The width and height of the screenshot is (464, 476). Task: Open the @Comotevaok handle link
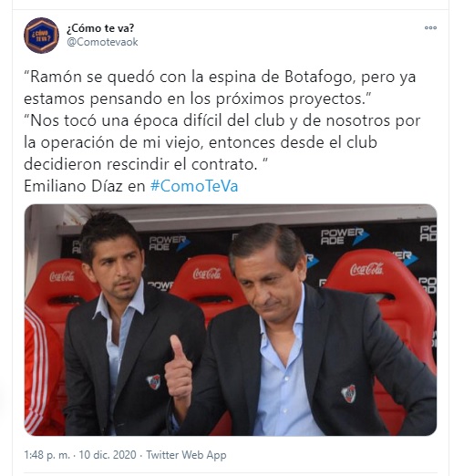click(x=102, y=42)
